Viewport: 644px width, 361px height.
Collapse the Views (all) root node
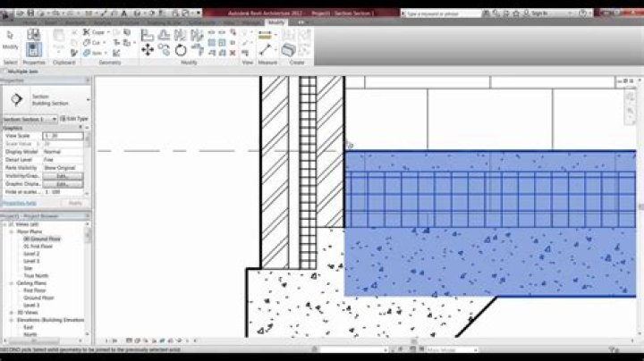coord(5,224)
